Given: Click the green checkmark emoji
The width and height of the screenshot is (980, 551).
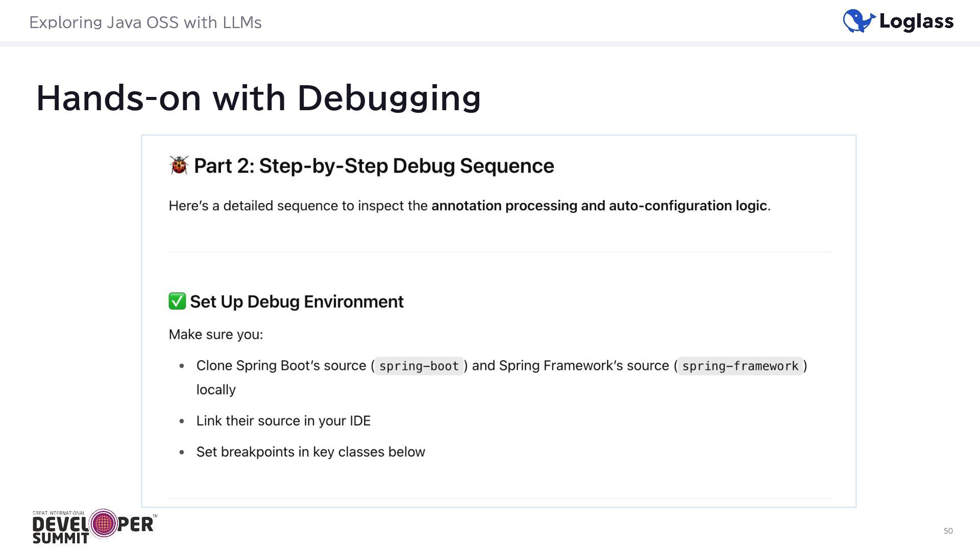Looking at the screenshot, I should (177, 301).
